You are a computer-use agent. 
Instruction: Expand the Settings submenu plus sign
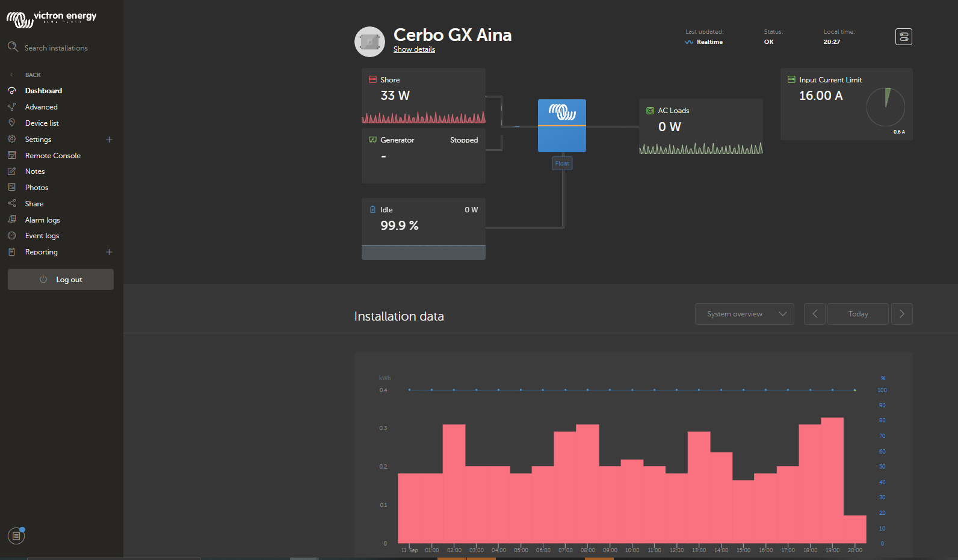click(109, 140)
